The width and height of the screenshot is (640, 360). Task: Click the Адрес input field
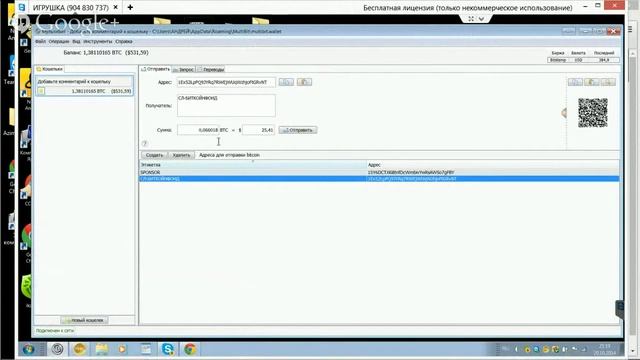click(226, 82)
